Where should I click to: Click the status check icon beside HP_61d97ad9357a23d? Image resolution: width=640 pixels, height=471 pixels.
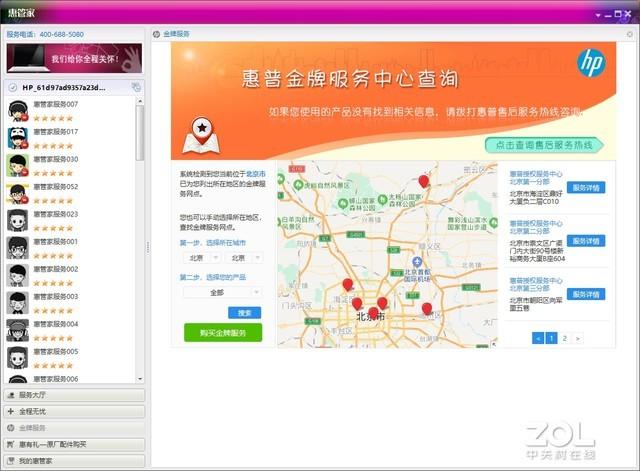(13, 87)
